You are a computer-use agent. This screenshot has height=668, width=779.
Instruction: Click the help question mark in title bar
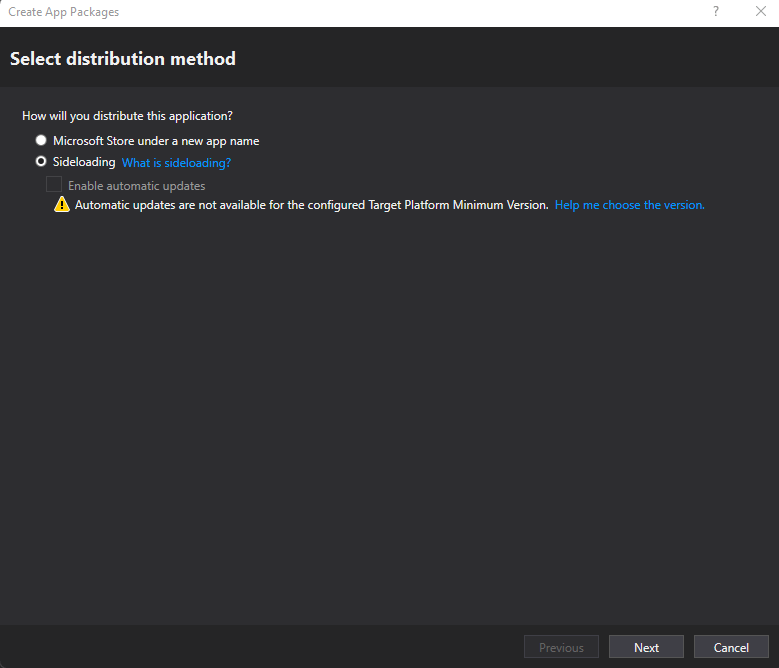pos(715,12)
